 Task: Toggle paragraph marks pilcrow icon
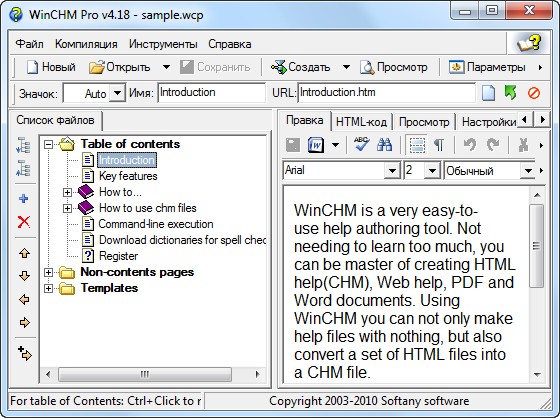[439, 145]
